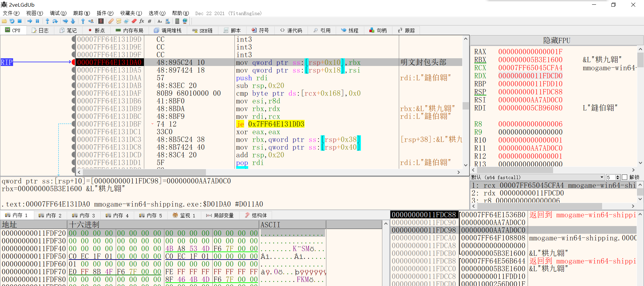Click the string references Az icon
The width and height of the screenshot is (644, 286).
pyautogui.click(x=160, y=21)
